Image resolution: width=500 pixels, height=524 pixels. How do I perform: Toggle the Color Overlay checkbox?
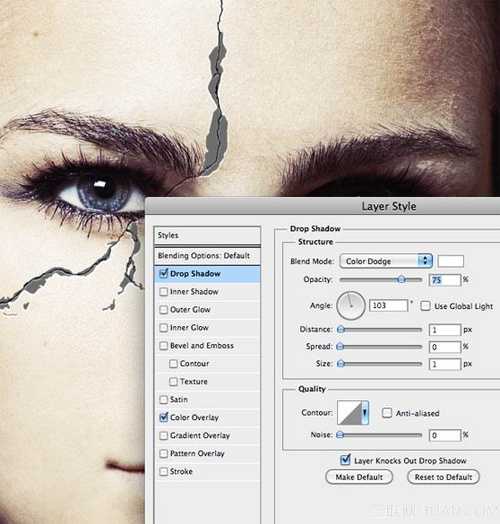163,417
